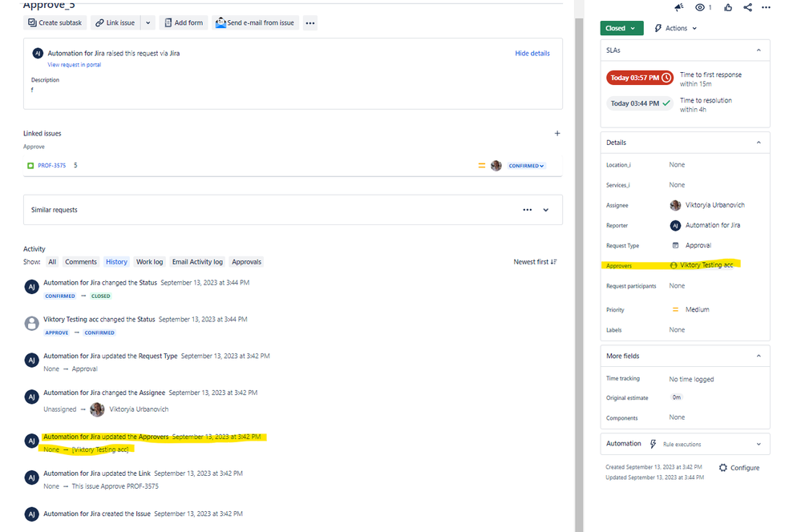Open the top-right ellipsis menu
This screenshot has height=532, width=801.
coord(766,7)
